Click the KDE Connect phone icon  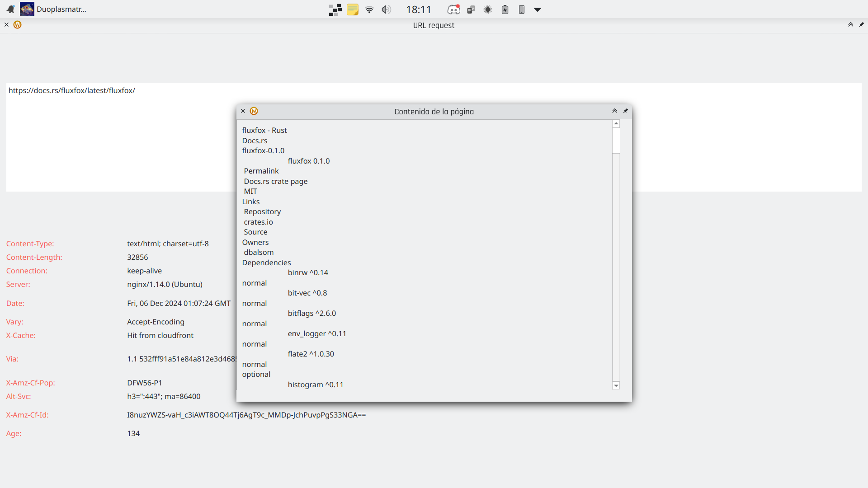point(522,9)
